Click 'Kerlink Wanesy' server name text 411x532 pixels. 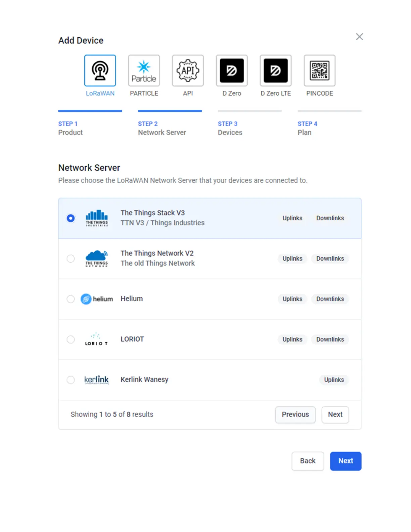144,380
